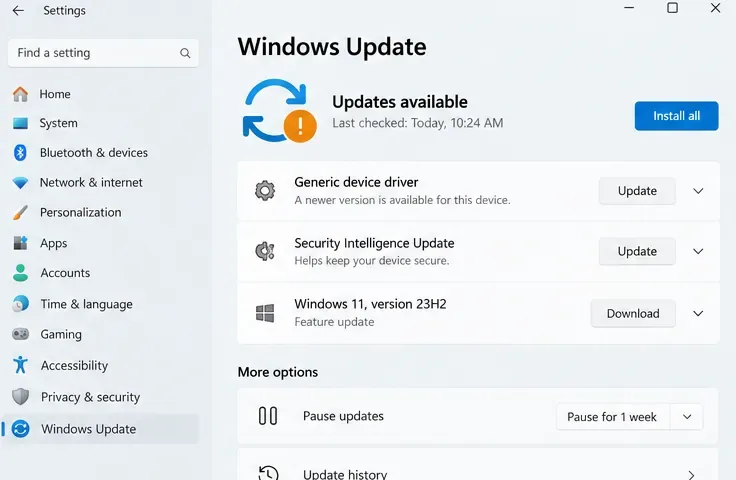Viewport: 736px width, 480px height.
Task: Click the Home house icon
Action: coord(20,94)
